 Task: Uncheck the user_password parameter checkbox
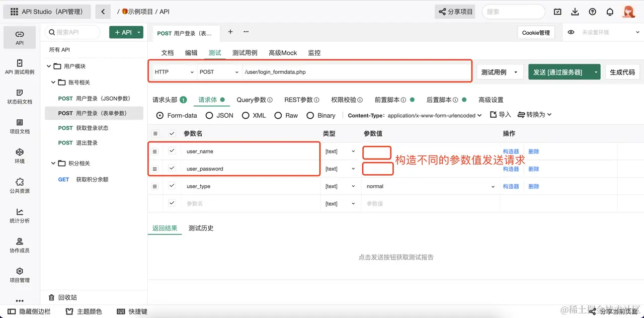coord(172,169)
